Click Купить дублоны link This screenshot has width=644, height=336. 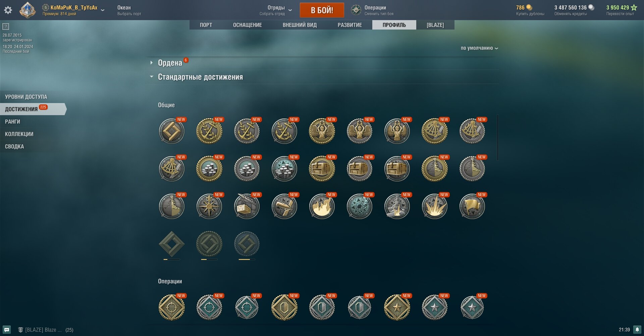click(530, 14)
